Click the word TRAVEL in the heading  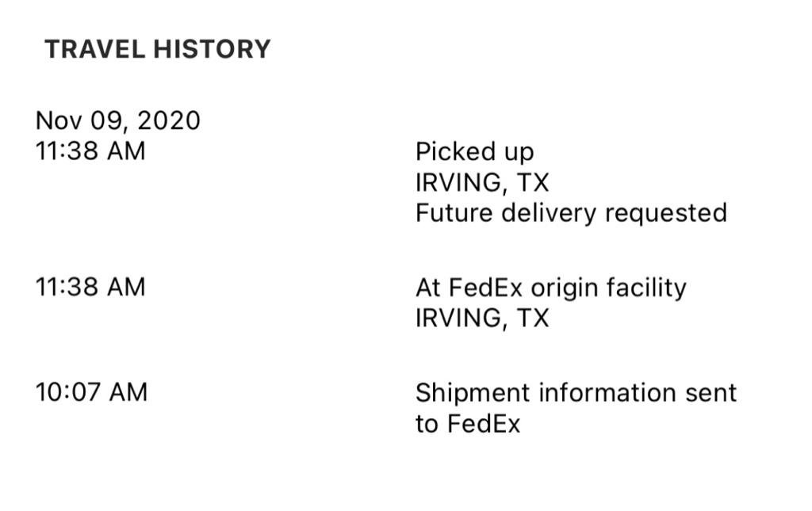tap(95, 49)
